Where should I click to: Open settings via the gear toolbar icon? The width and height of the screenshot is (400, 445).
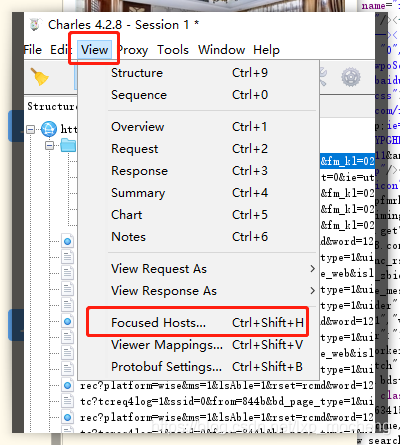pyautogui.click(x=351, y=77)
